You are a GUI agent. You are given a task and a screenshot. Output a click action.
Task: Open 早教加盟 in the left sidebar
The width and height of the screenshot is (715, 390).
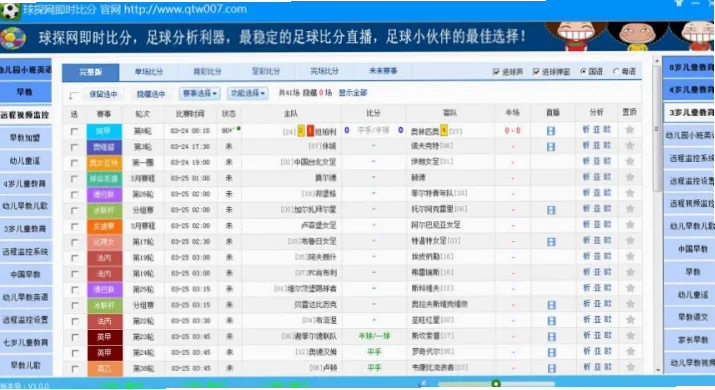click(25, 138)
